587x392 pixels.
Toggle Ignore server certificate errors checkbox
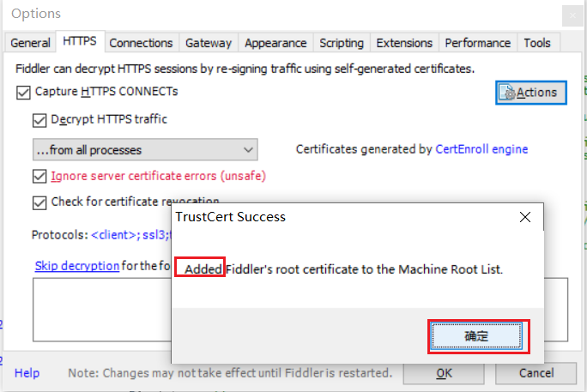pyautogui.click(x=39, y=176)
